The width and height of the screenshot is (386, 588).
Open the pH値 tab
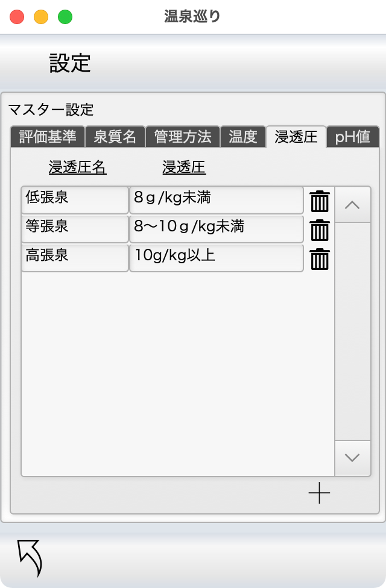point(353,137)
